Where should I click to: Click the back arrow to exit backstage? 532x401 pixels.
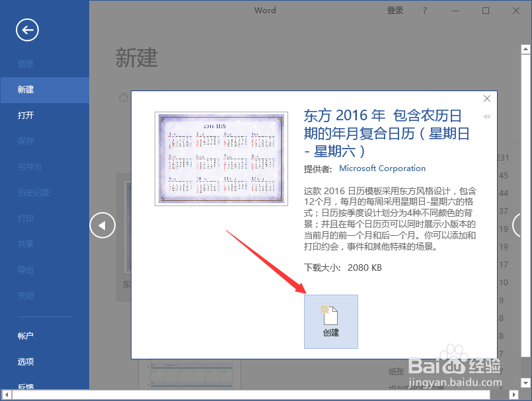(27, 30)
